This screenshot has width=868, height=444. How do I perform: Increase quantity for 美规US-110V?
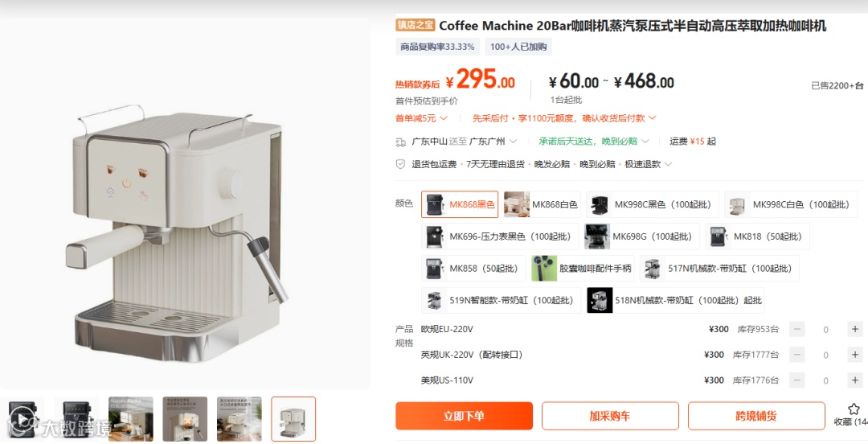[854, 380]
